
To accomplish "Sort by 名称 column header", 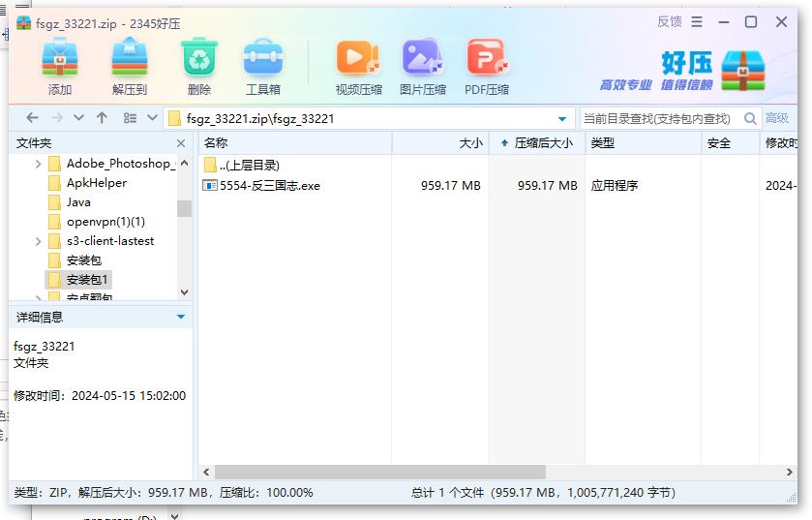I will tap(294, 143).
